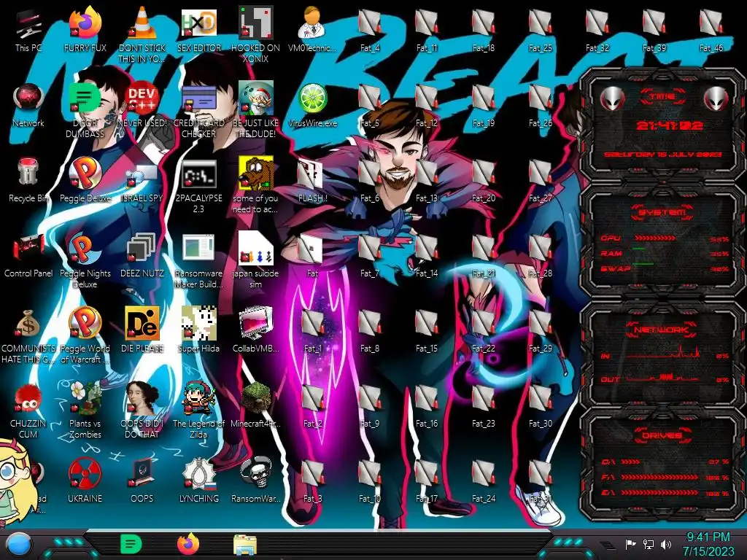Image resolution: width=747 pixels, height=560 pixels.
Task: Open the taskbar clock showing 9:41 PM
Action: tap(708, 544)
